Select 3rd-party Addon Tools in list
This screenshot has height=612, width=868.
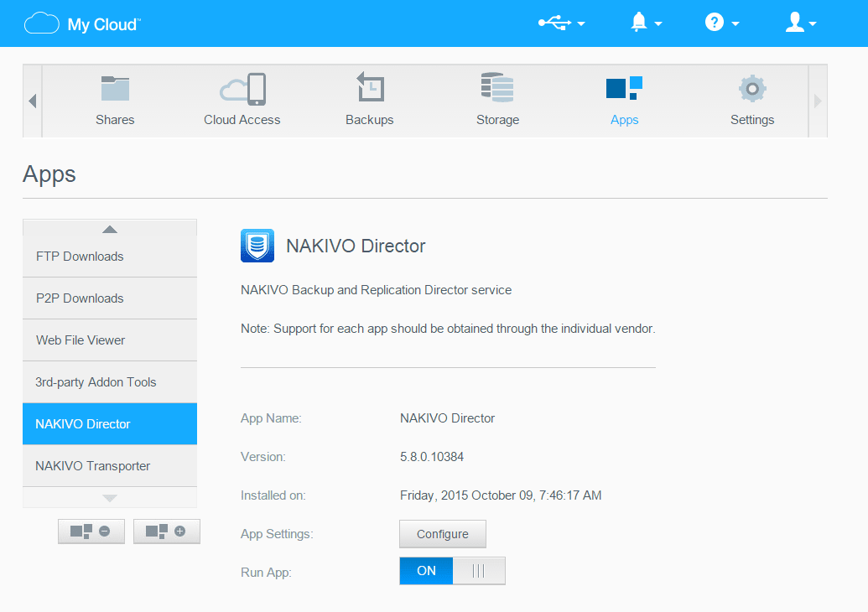pyautogui.click(x=110, y=382)
